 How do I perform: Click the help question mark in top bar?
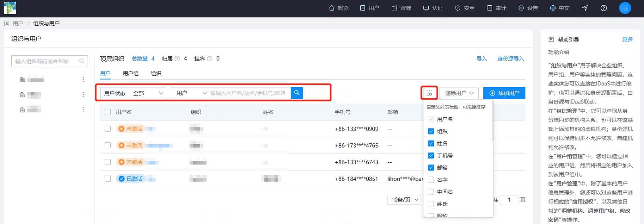603,8
